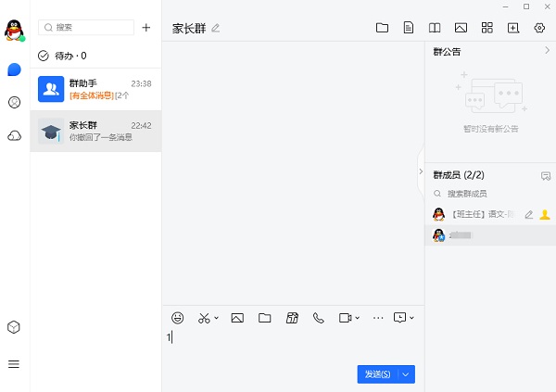Open the 家长群 chat in list
Image resolution: width=556 pixels, height=392 pixels.
(x=96, y=131)
